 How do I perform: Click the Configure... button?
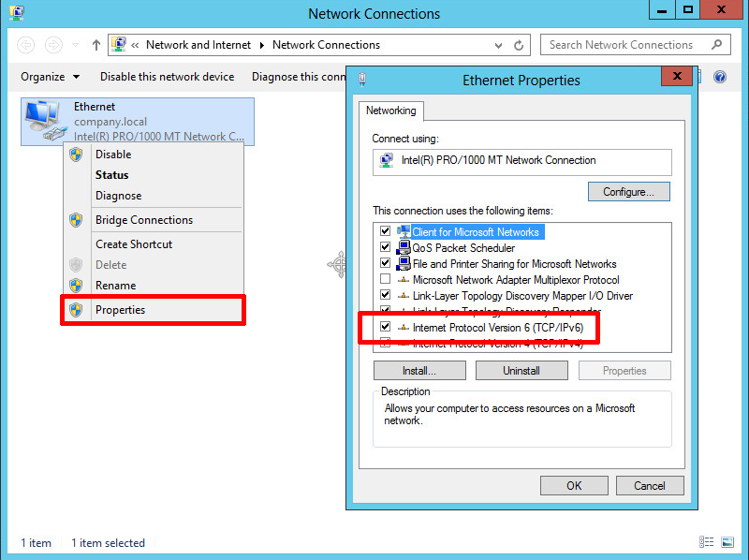[x=628, y=192]
